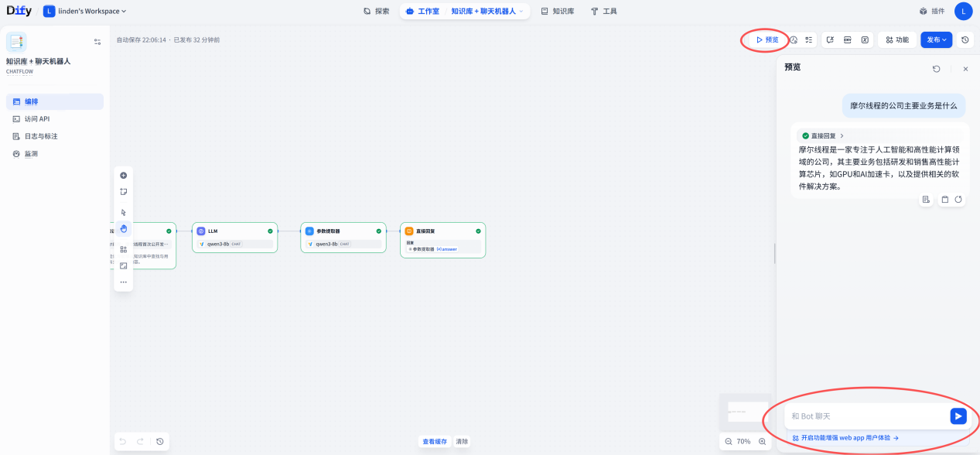The image size is (980, 455).
Task: Click the partially visible knowledge retrieval node
Action: (x=154, y=246)
